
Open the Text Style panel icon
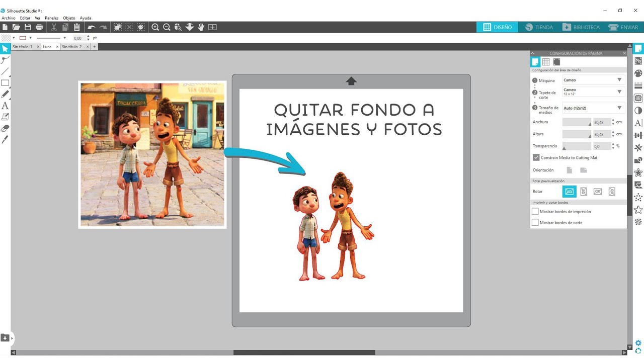(x=638, y=123)
